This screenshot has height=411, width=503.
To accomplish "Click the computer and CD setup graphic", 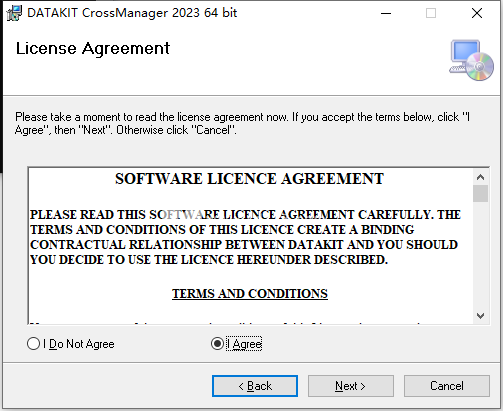I will 471,60.
